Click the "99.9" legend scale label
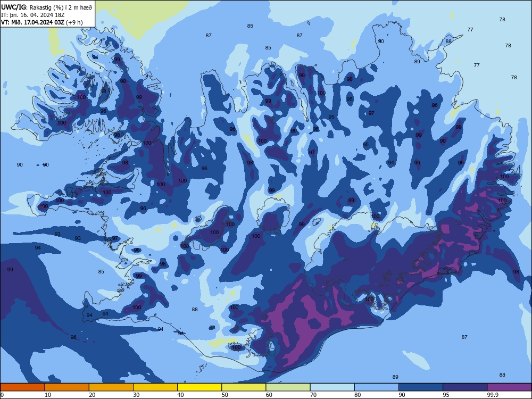This screenshot has height=399, width=532. coord(493,395)
